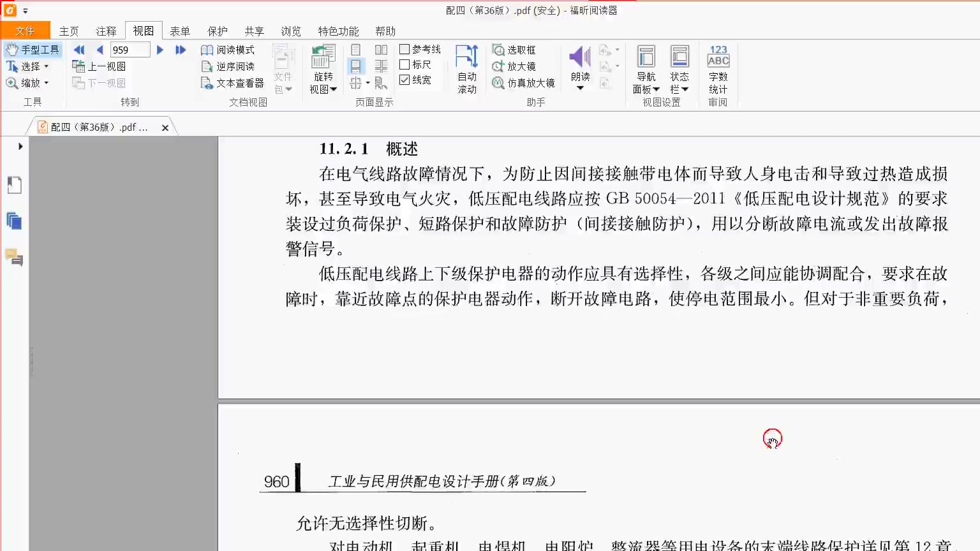The image size is (980, 551).
Task: Click page number 960 in header
Action: pos(276,481)
